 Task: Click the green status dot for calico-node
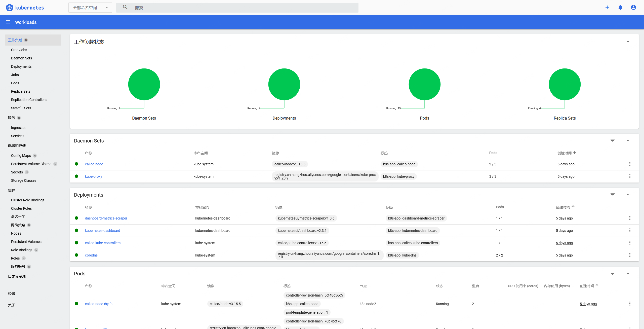pyautogui.click(x=76, y=164)
